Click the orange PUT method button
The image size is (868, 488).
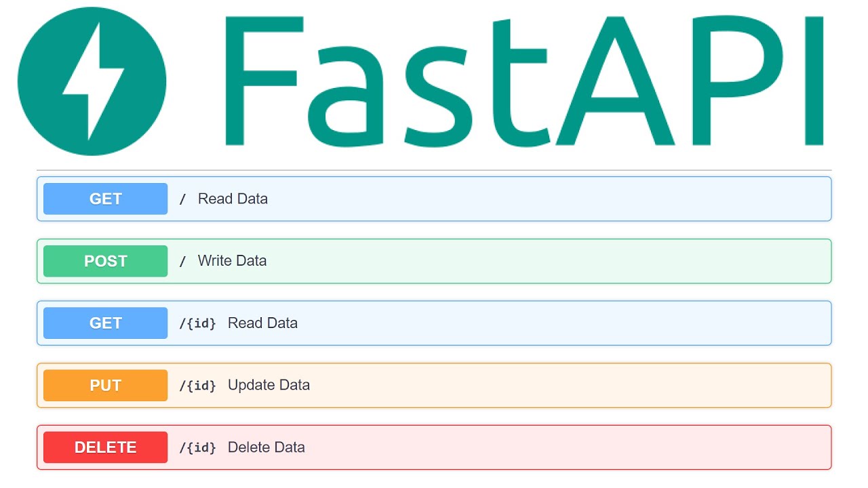105,386
